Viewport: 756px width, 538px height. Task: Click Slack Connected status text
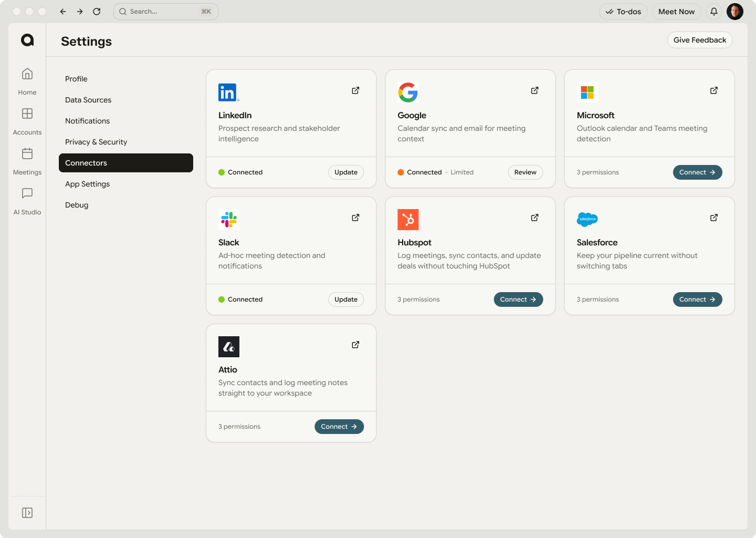pos(245,299)
